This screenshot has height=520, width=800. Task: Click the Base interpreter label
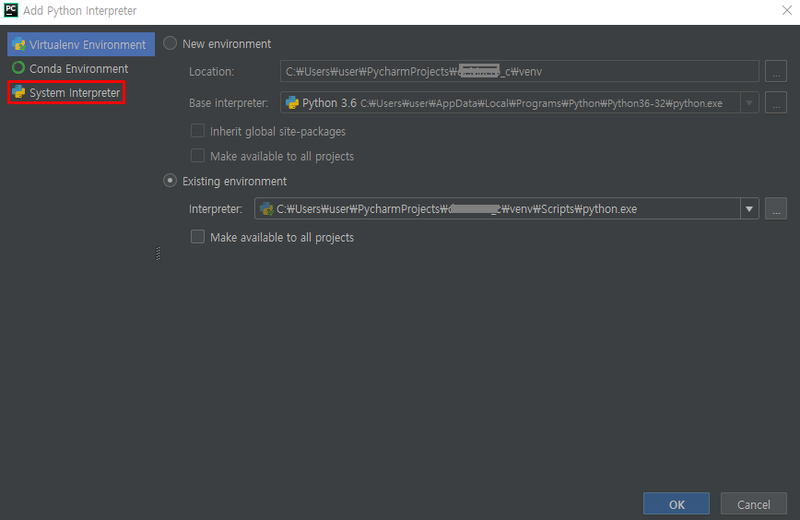pos(228,103)
